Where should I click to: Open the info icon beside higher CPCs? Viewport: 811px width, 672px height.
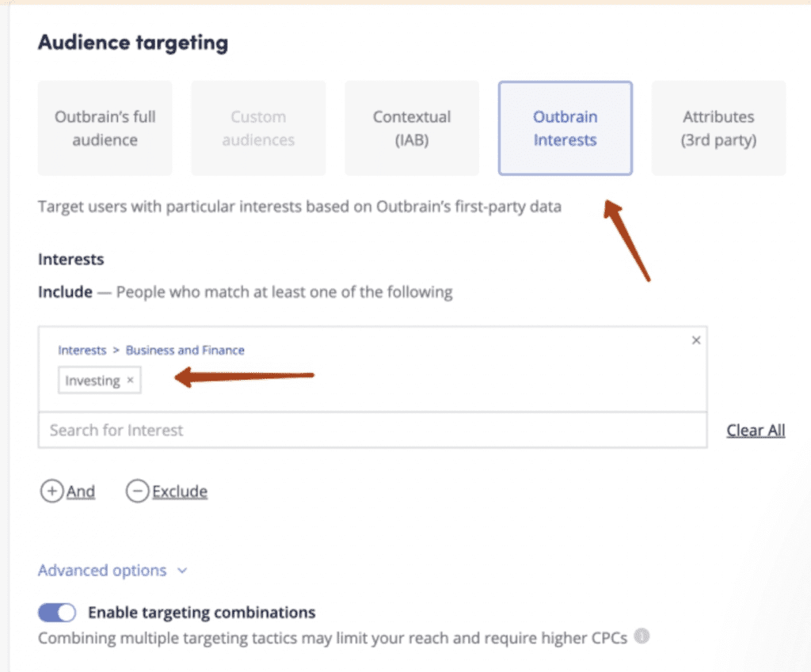pos(642,636)
